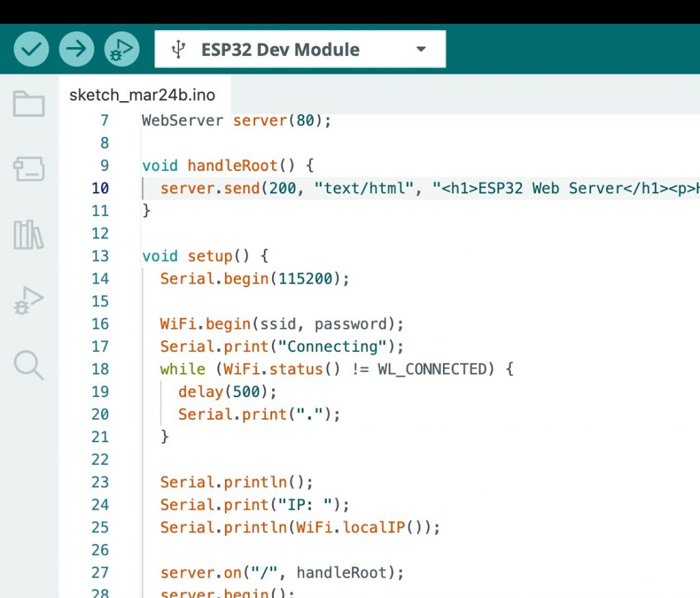This screenshot has width=700, height=598.
Task: Open the Boards Manager sidebar panel
Action: coord(29,169)
